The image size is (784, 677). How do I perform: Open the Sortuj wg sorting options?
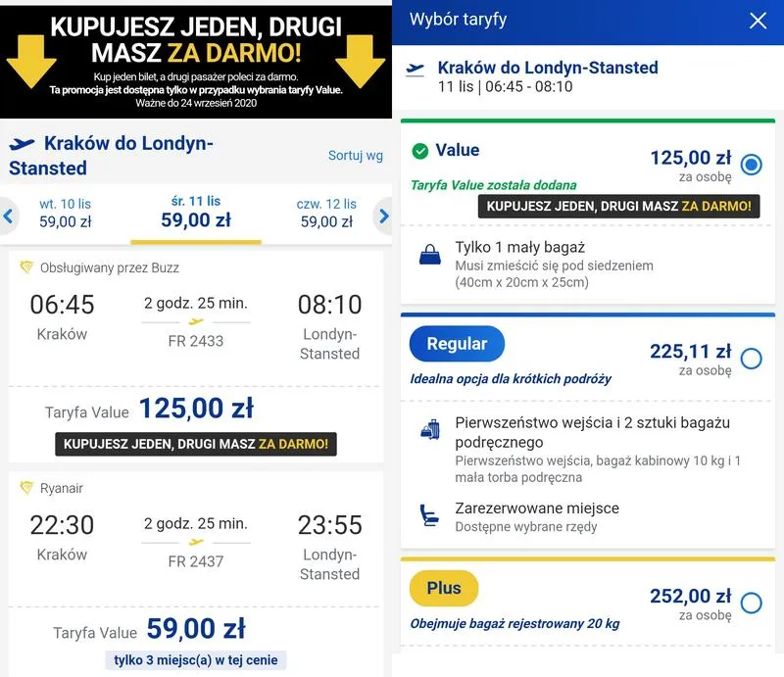[x=355, y=155]
